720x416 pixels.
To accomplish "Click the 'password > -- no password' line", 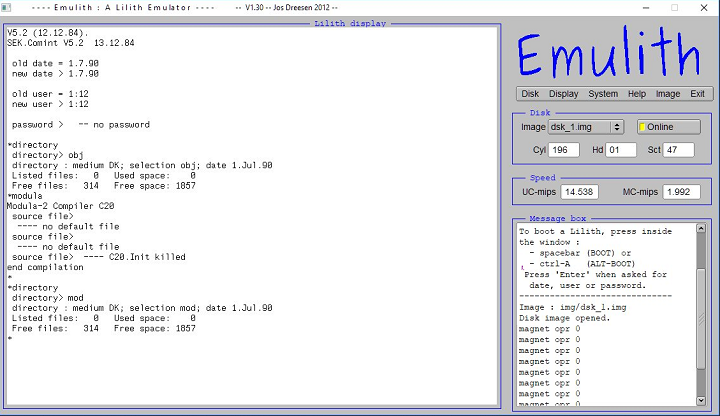I will tap(81, 124).
